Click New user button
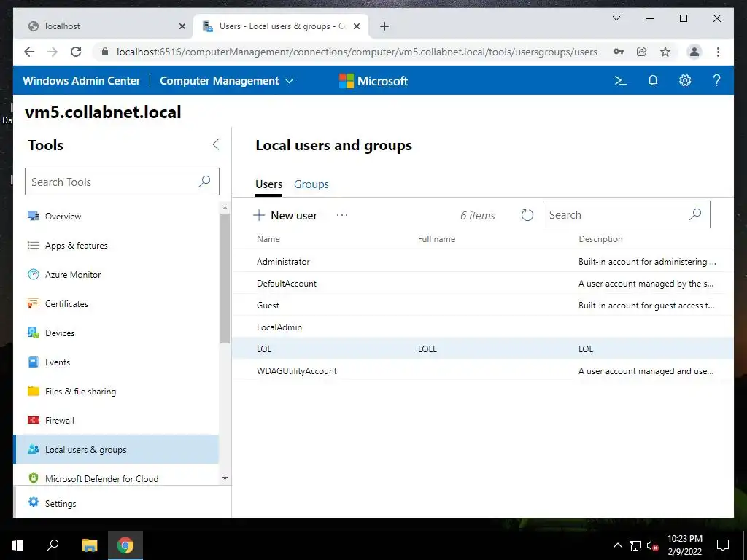The width and height of the screenshot is (747, 560). click(285, 215)
